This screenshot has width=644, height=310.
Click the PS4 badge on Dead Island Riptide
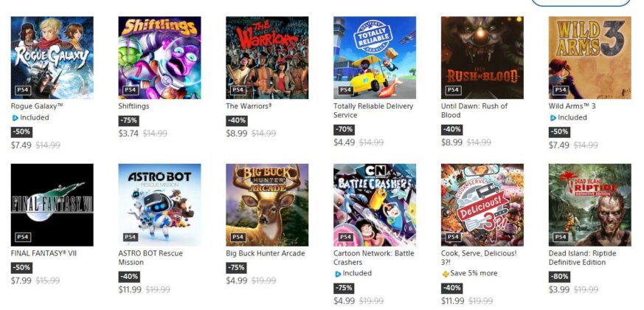561,237
